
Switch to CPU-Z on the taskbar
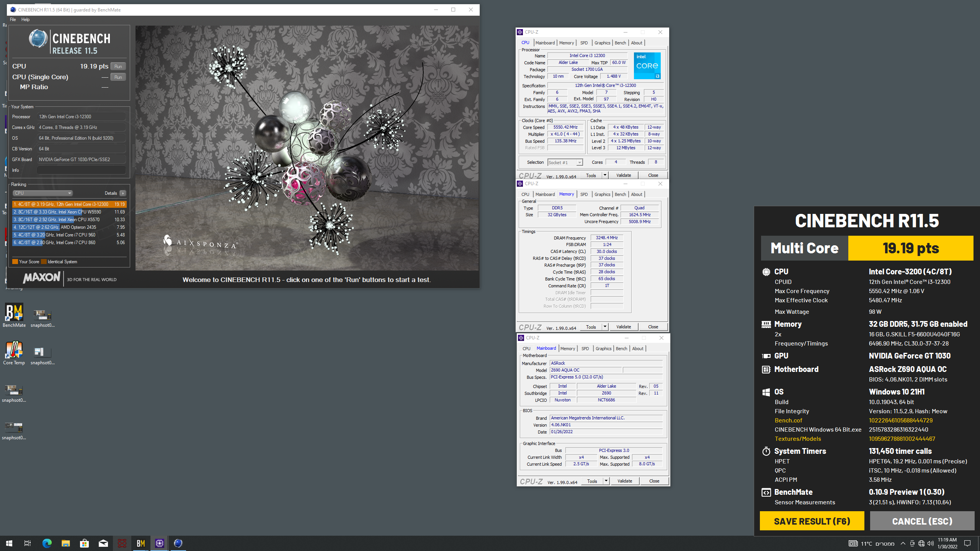coord(159,543)
